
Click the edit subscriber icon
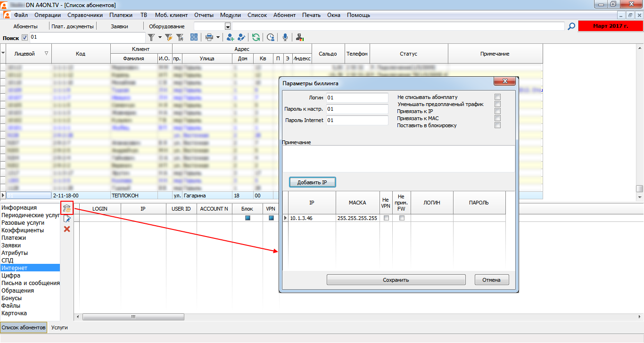tap(241, 37)
